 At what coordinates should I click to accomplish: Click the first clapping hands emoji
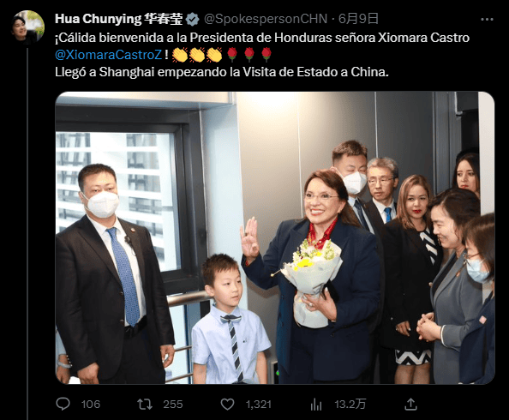(179, 55)
